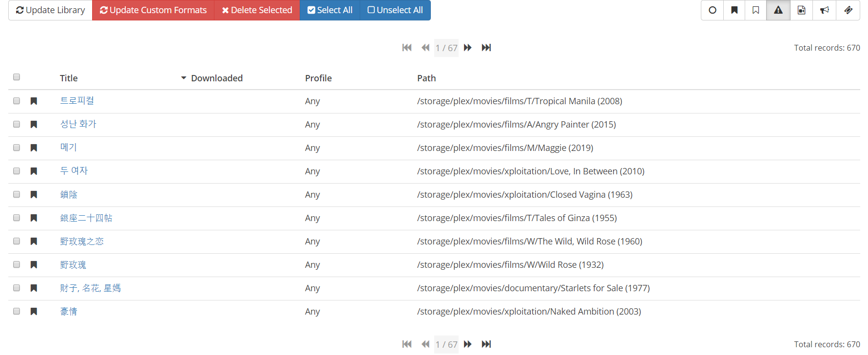Click the solid bookmark filter icon

734,10
